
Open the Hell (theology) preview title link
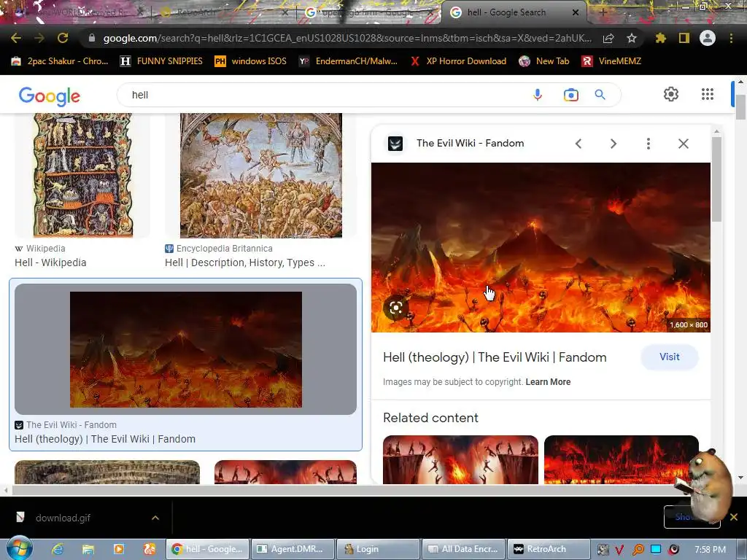click(495, 357)
